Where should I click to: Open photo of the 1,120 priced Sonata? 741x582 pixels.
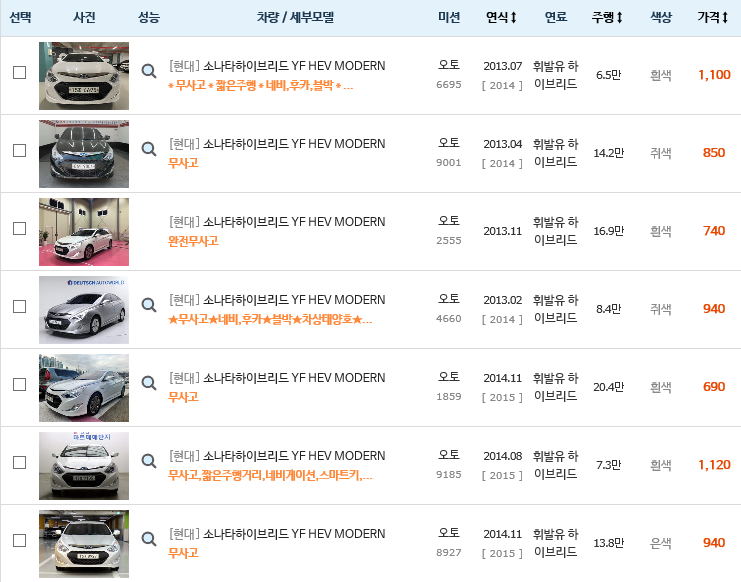coord(84,465)
